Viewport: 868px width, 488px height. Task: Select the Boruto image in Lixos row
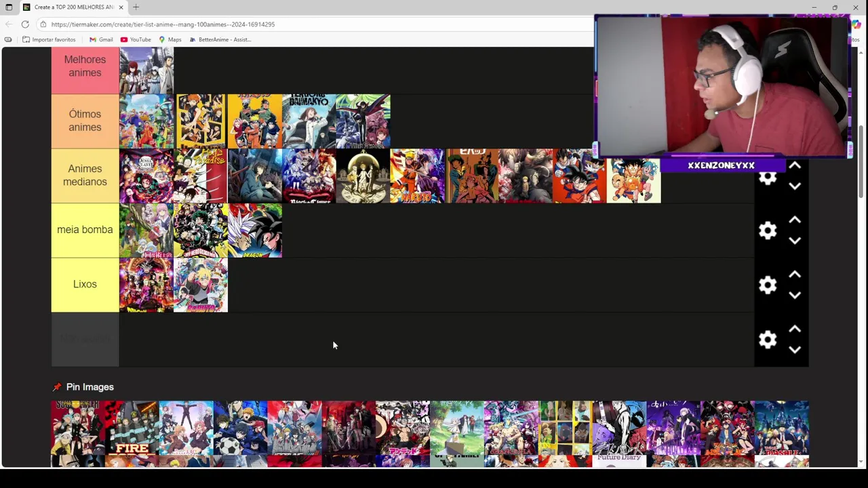pos(201,285)
